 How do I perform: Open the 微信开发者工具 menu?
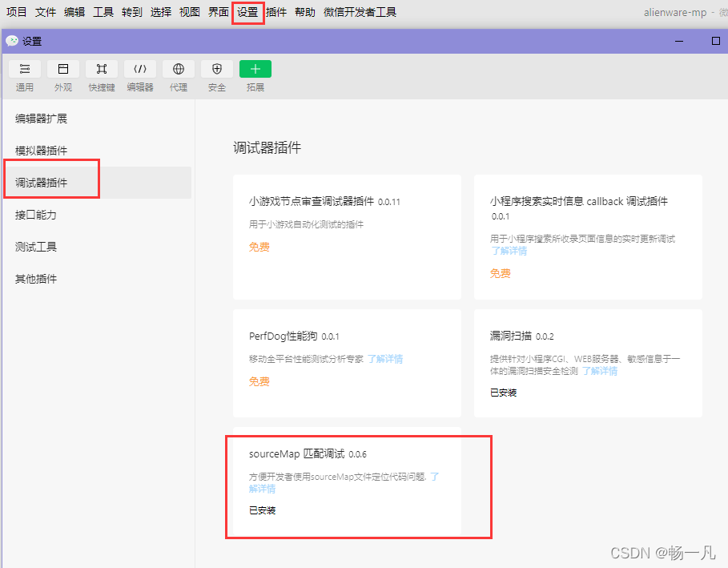360,12
